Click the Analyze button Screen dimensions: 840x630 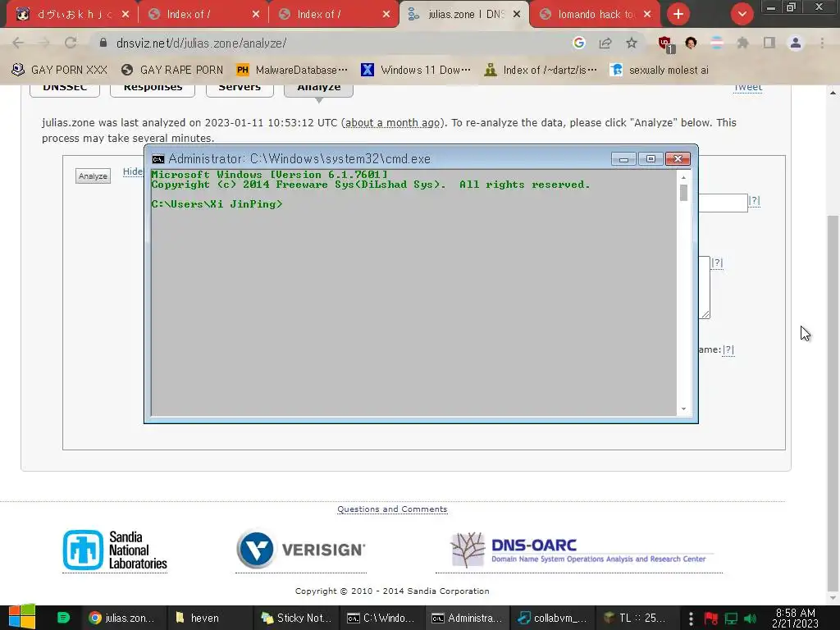click(x=94, y=176)
